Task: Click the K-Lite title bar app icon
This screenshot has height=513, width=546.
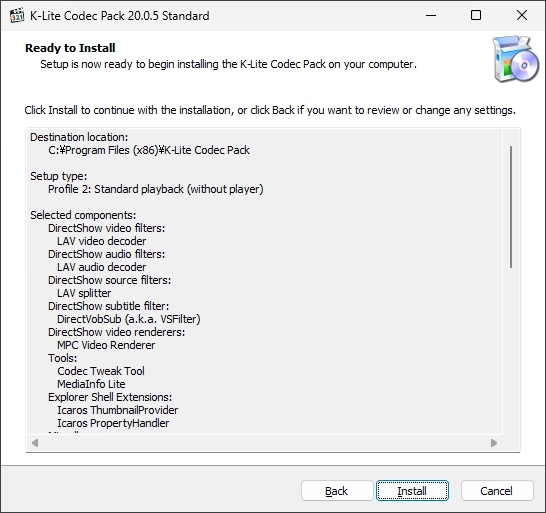Action: point(17,16)
